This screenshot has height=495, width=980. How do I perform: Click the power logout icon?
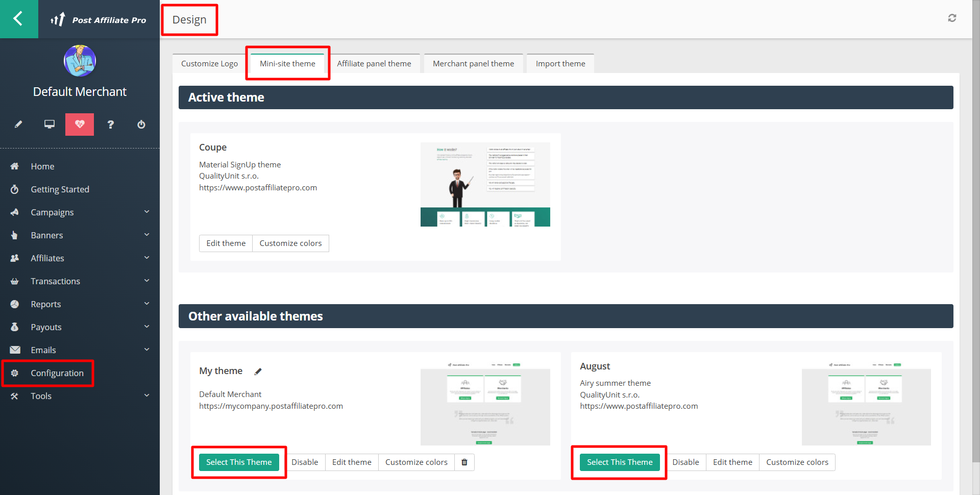(141, 125)
